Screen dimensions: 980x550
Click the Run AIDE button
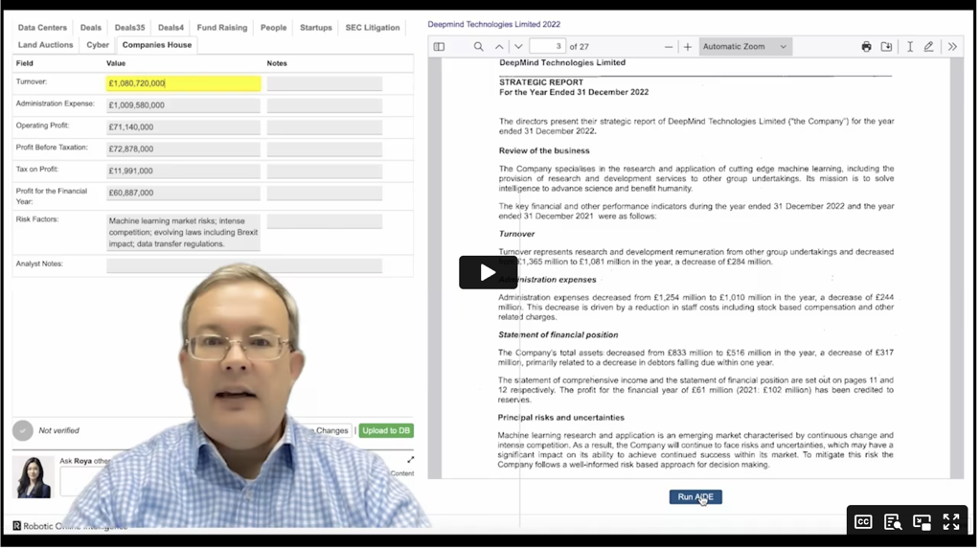coord(697,498)
